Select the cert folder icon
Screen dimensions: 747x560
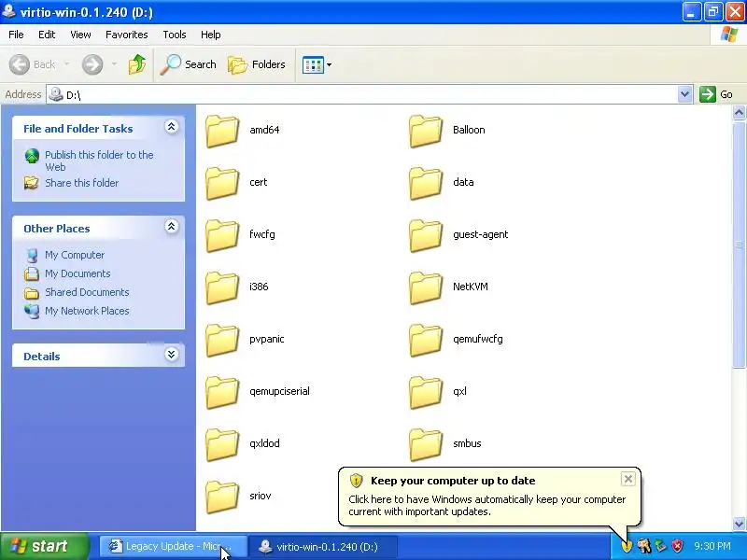[x=222, y=183]
